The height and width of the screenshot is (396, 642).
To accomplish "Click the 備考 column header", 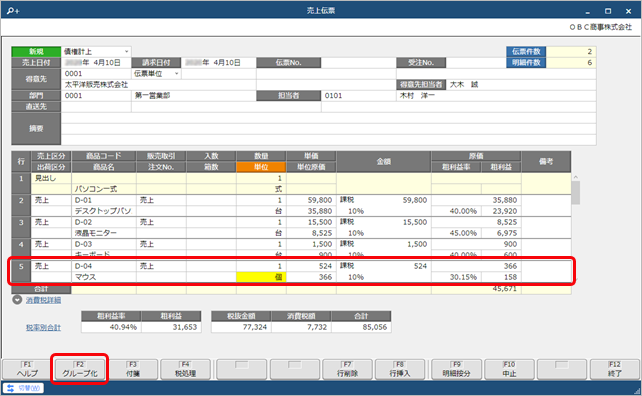I will [x=546, y=161].
